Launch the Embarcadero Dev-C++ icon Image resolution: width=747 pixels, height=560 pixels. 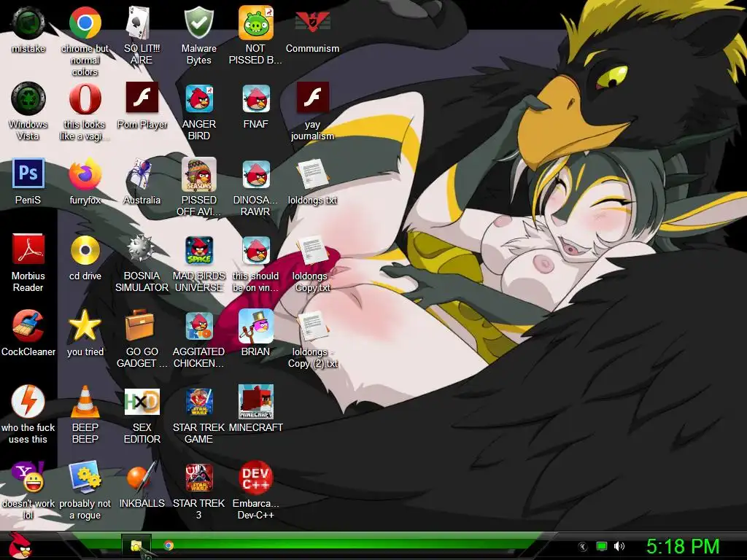[256, 477]
